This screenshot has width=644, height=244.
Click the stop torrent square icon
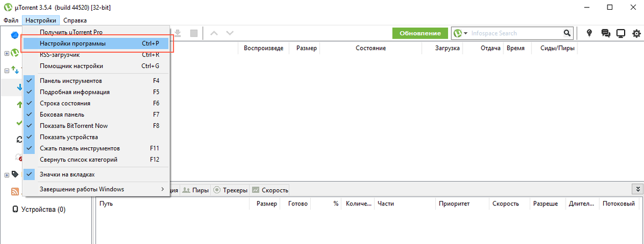tap(194, 33)
